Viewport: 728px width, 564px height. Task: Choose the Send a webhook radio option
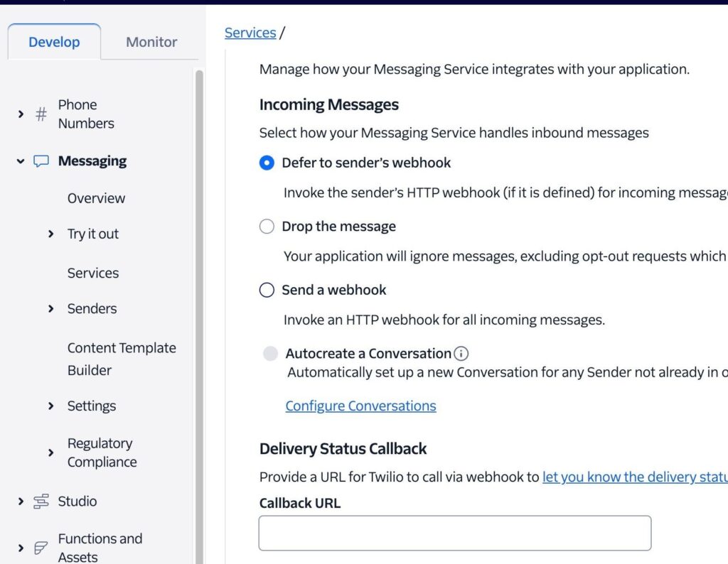(267, 290)
